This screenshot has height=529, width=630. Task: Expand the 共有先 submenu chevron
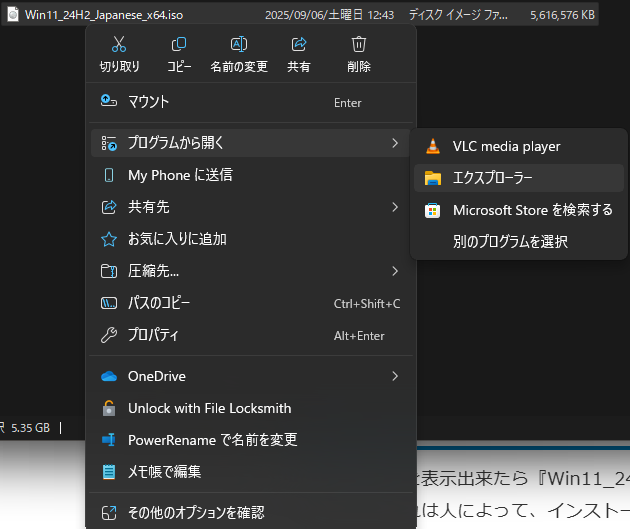395,207
